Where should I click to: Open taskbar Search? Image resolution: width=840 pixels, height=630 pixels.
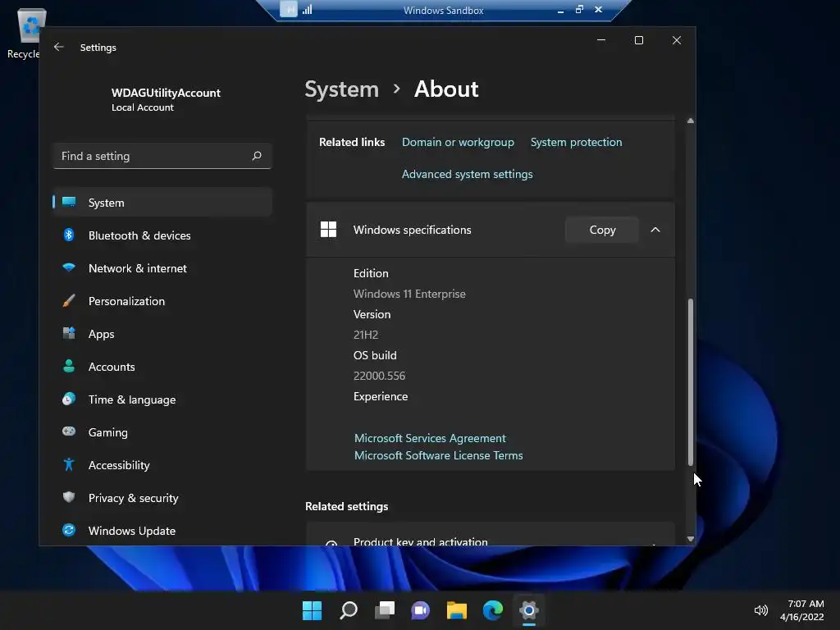point(348,610)
